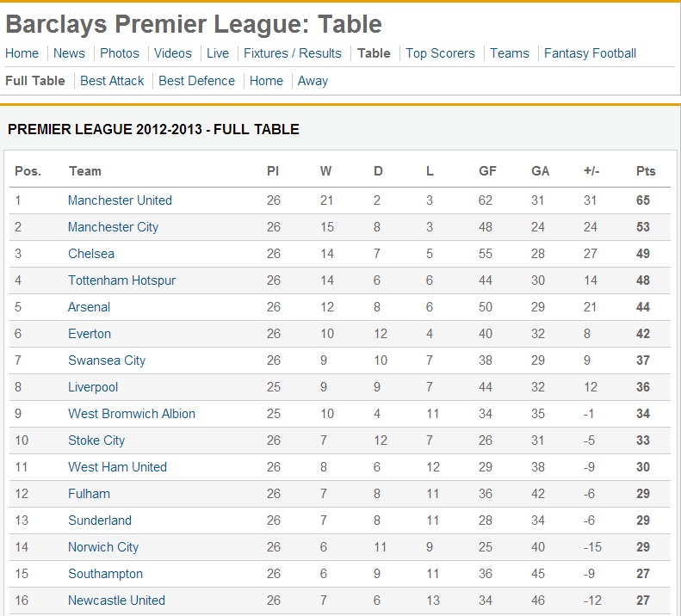Click the Pts column header
This screenshot has width=681, height=616.
click(646, 171)
